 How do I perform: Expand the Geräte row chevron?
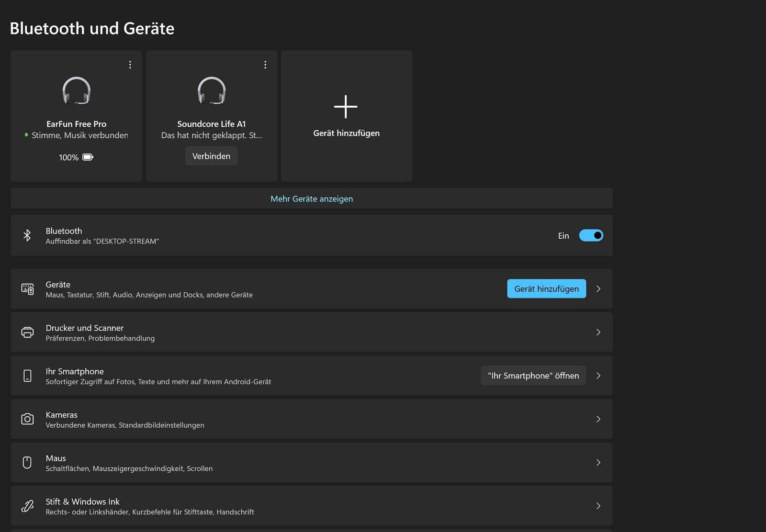(x=598, y=289)
